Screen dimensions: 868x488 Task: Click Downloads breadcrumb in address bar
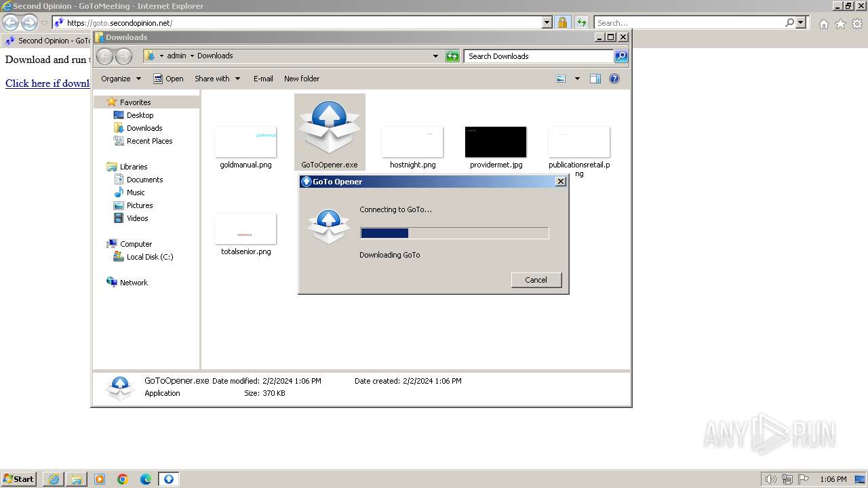pyautogui.click(x=215, y=56)
